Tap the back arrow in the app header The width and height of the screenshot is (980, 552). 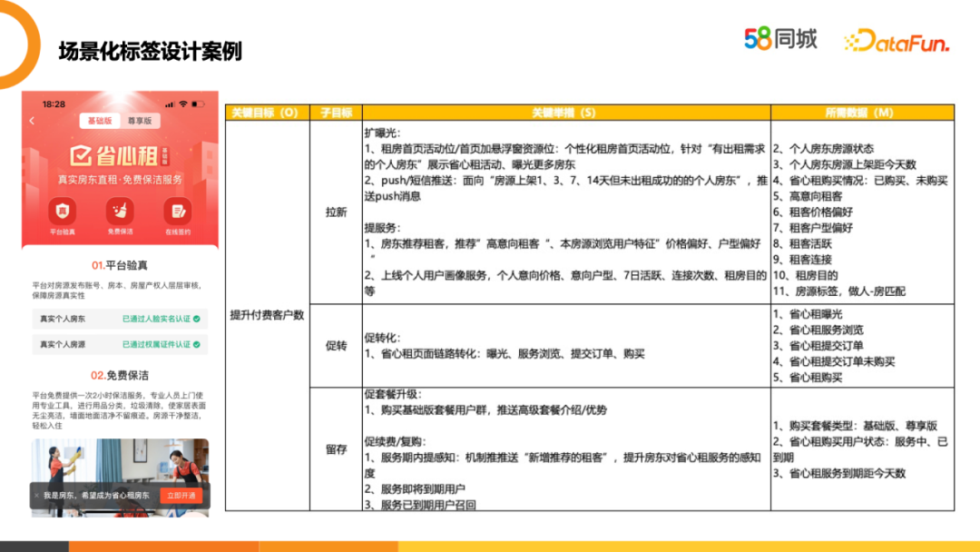pos(32,120)
